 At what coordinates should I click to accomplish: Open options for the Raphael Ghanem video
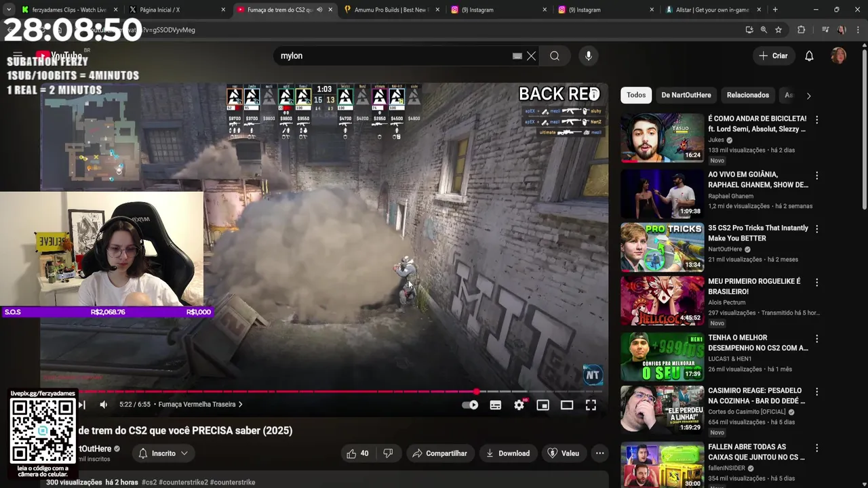click(x=816, y=176)
